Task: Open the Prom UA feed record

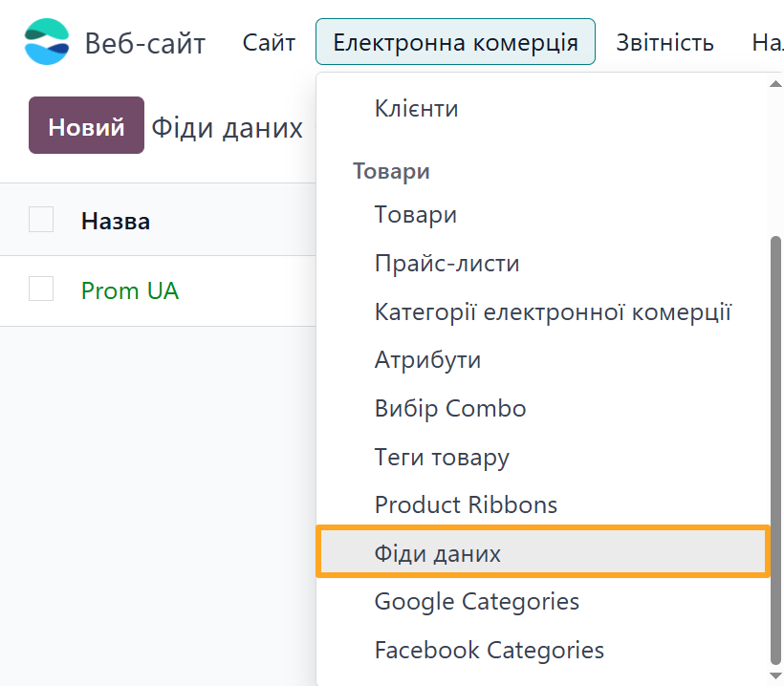Action: [130, 290]
